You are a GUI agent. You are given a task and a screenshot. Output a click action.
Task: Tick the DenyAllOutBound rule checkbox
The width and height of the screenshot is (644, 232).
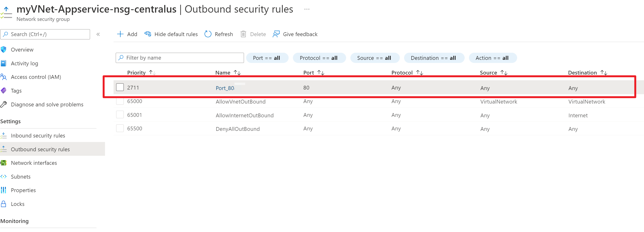120,128
